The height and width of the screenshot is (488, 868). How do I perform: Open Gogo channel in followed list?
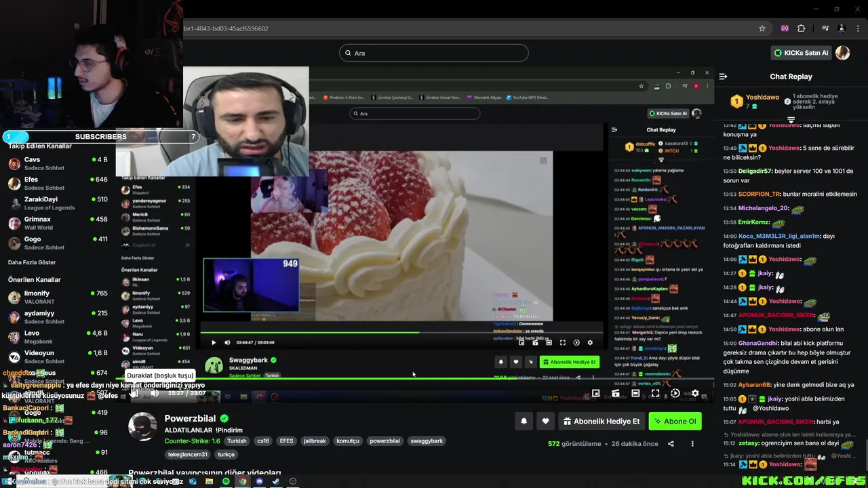(58, 243)
